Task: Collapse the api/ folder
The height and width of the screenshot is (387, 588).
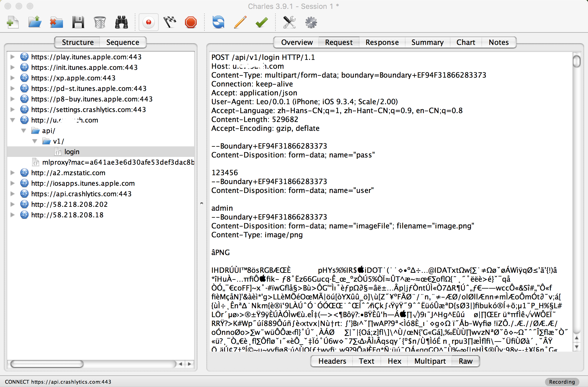Action: (24, 131)
